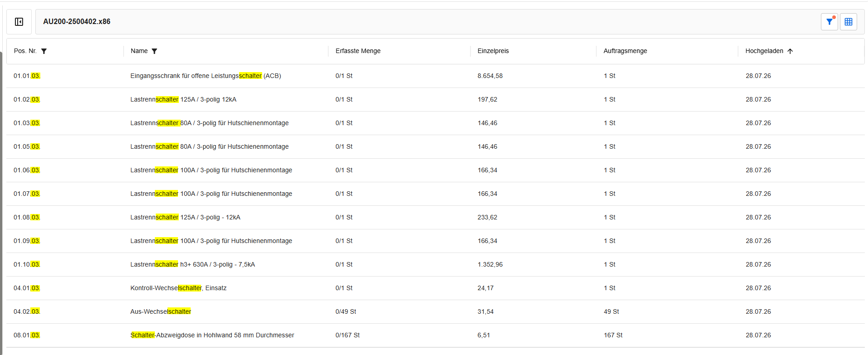Sort by Erfasste Menge column header
Viewport: 868px width, 355px height.
(358, 51)
